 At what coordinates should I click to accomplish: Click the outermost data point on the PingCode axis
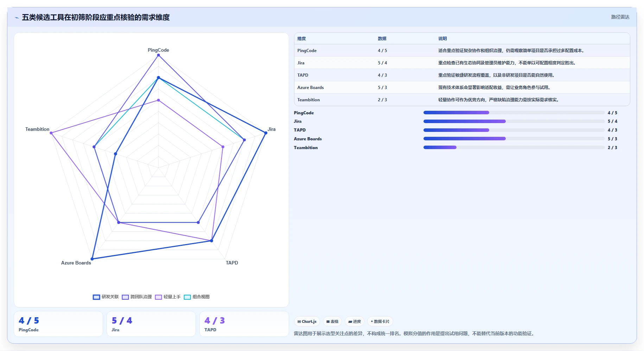click(x=158, y=55)
